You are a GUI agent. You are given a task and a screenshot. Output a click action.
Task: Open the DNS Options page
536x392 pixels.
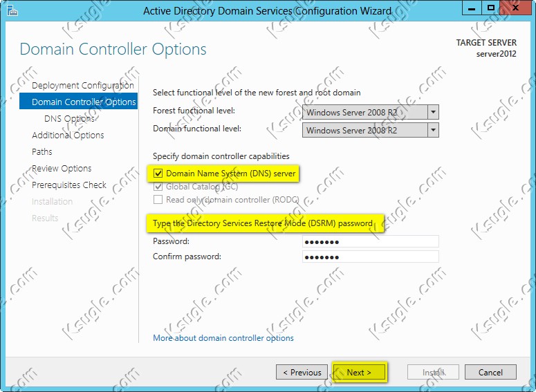(x=69, y=119)
